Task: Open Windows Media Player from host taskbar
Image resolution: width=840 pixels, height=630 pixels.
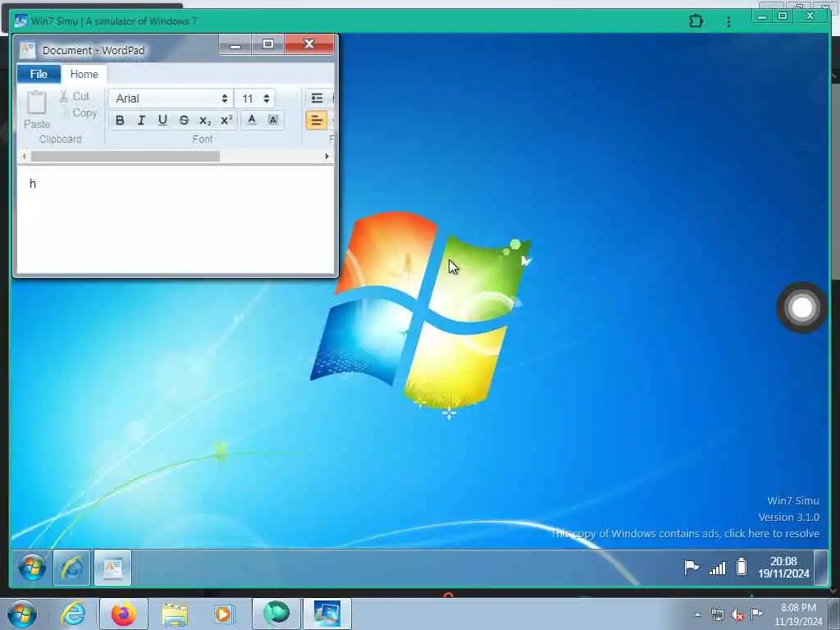Action: click(x=223, y=614)
